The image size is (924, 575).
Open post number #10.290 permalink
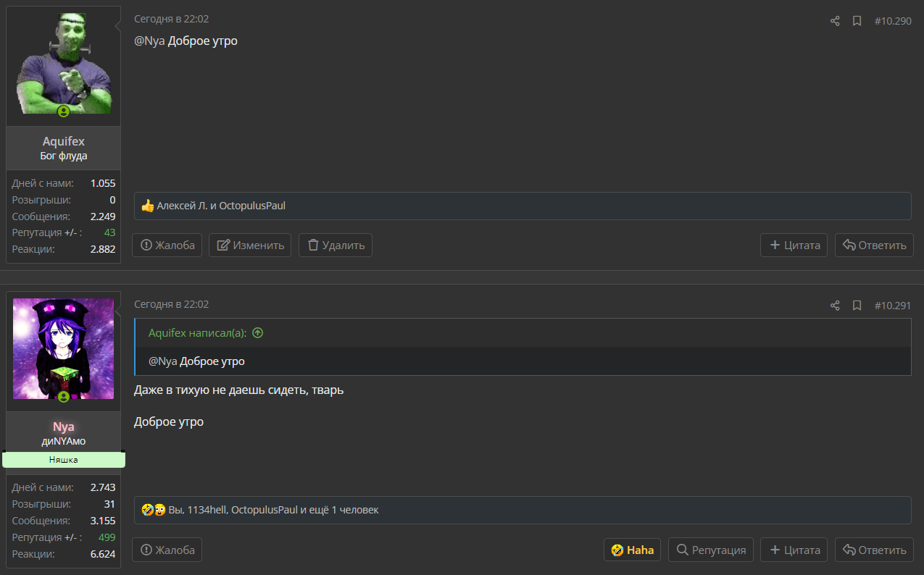pyautogui.click(x=893, y=21)
